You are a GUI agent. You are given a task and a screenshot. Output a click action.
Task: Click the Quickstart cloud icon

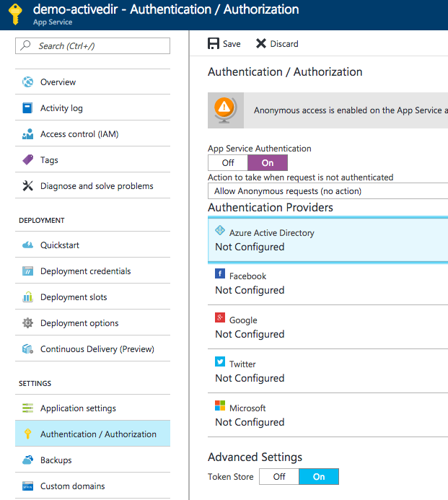[x=27, y=245]
